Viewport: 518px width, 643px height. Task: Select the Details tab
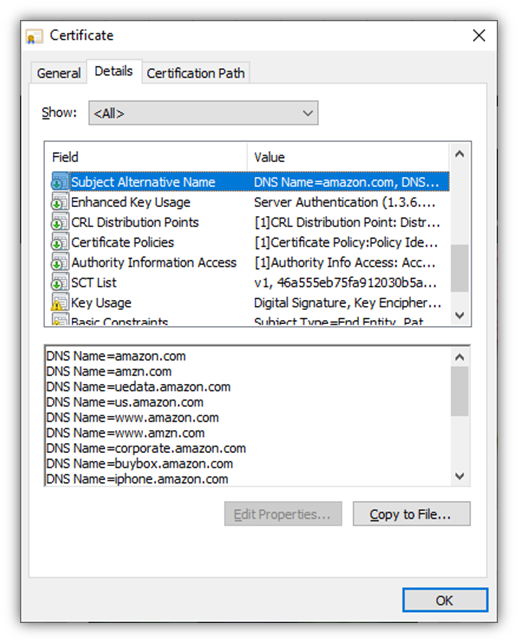click(114, 71)
